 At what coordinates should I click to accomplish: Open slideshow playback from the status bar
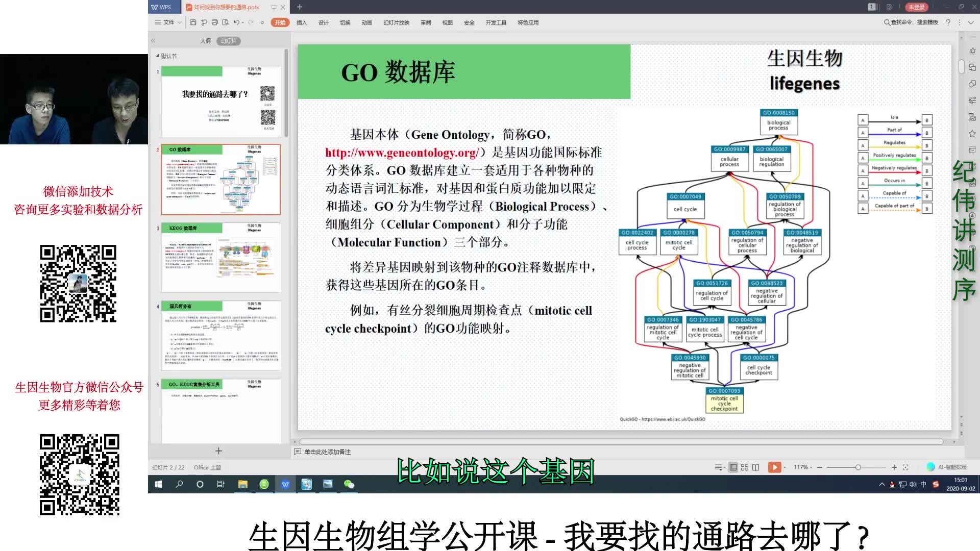(x=775, y=467)
